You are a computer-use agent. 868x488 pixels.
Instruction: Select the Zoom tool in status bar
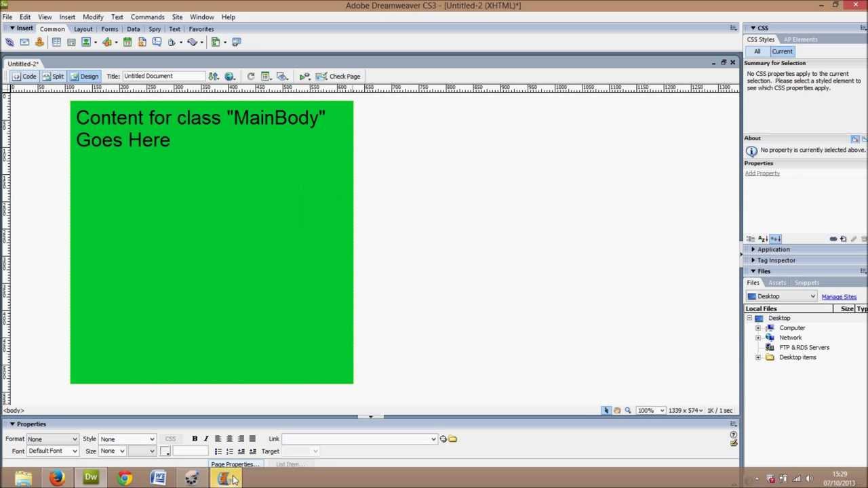(628, 410)
